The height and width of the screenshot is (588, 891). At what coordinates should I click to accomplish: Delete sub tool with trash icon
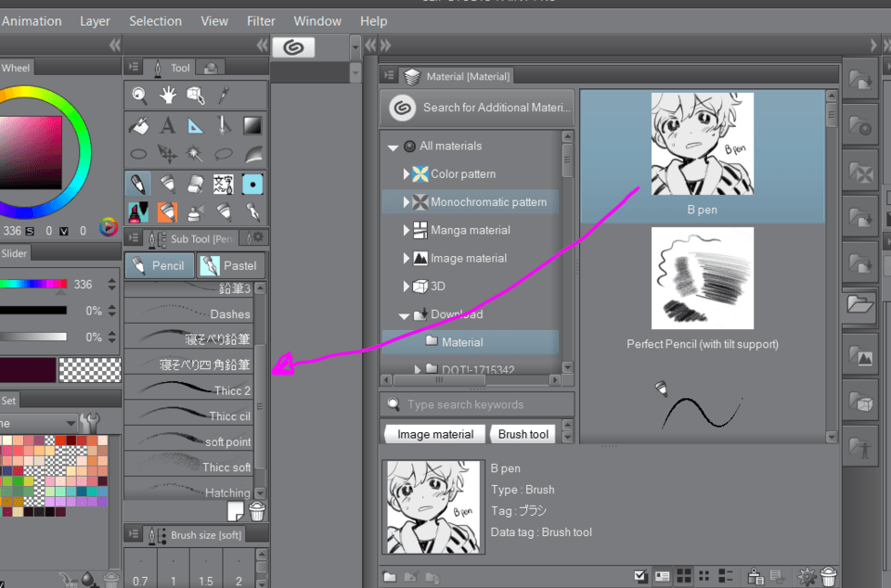coord(257,510)
